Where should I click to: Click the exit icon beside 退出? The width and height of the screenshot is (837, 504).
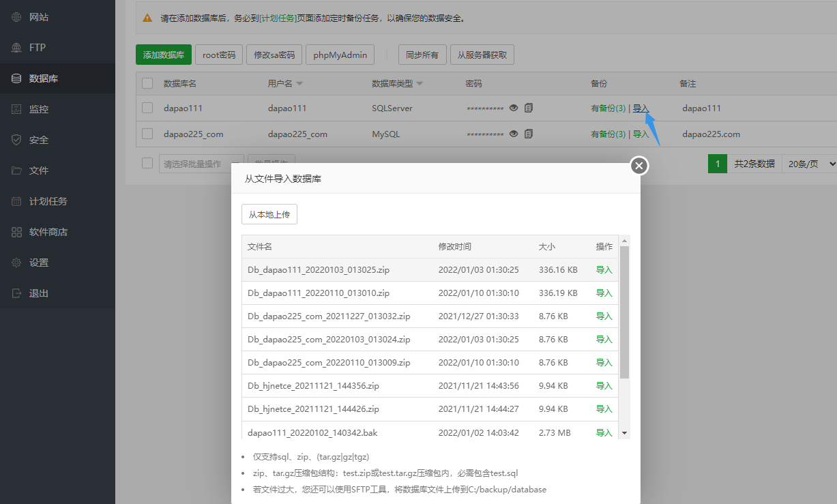[x=17, y=293]
